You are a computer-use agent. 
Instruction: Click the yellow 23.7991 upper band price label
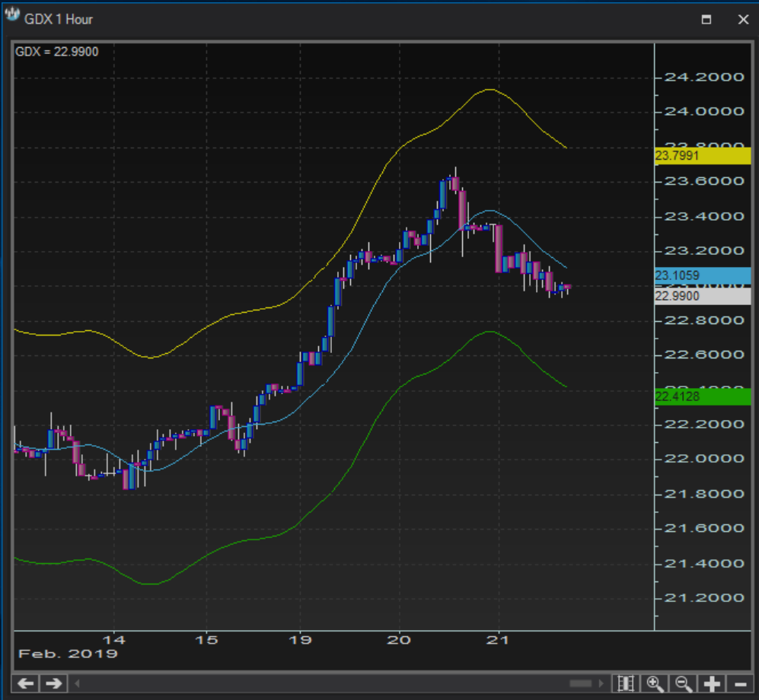[703, 156]
